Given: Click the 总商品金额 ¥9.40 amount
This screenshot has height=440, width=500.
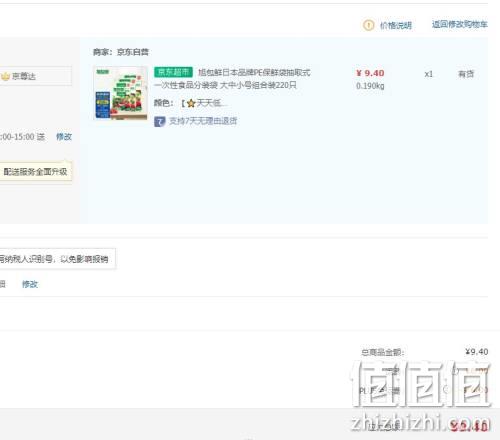Looking at the screenshot, I should point(477,352).
